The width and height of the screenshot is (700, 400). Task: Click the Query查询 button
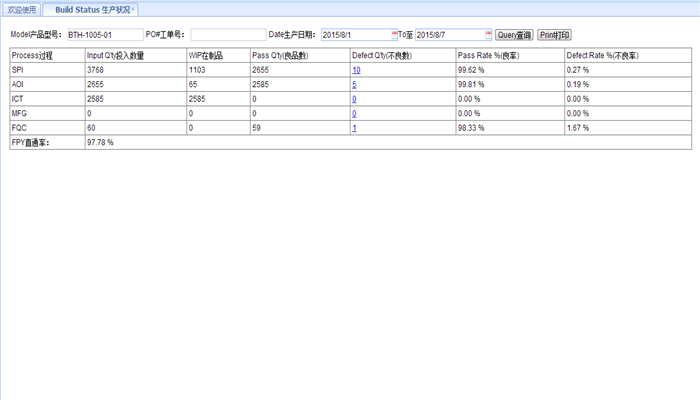click(x=514, y=35)
